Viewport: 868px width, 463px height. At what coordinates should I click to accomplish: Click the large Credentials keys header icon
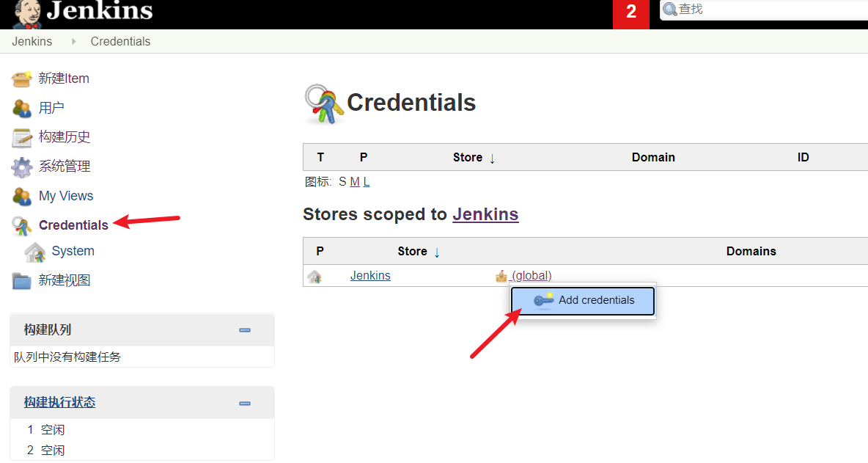click(323, 103)
